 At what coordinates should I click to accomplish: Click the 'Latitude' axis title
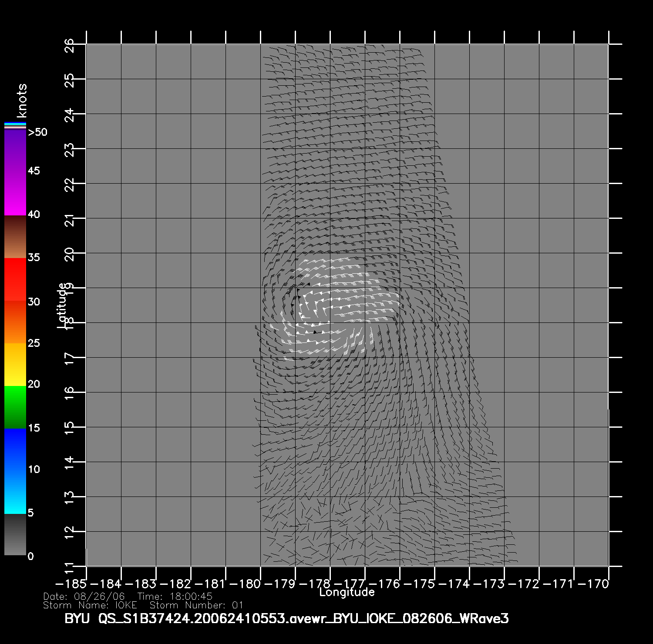[x=62, y=305]
